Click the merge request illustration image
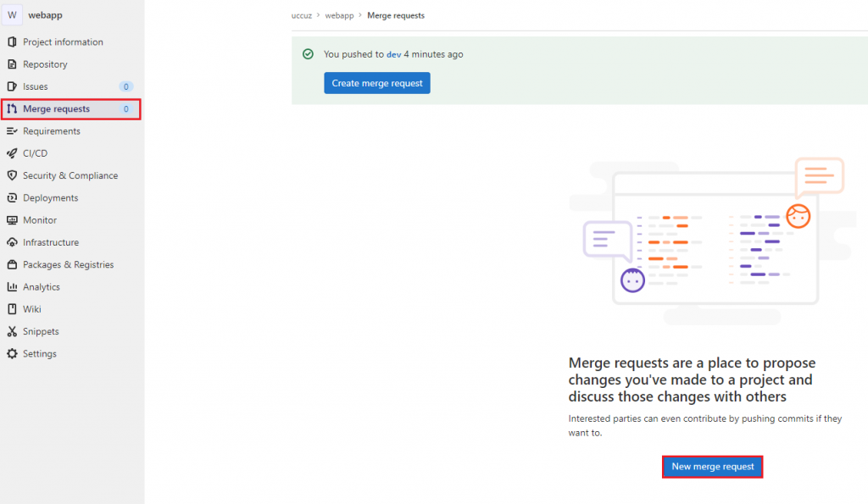Viewport: 868px width, 504px height. pos(714,240)
